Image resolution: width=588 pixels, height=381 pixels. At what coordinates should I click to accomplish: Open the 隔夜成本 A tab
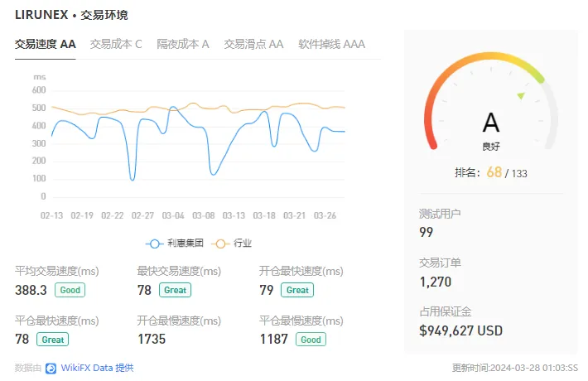click(x=183, y=44)
